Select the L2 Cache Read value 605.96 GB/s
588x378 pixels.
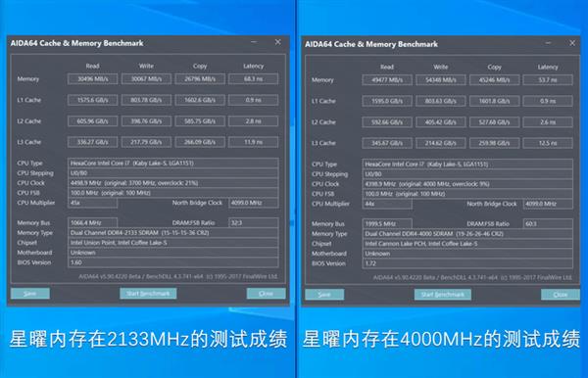point(93,121)
